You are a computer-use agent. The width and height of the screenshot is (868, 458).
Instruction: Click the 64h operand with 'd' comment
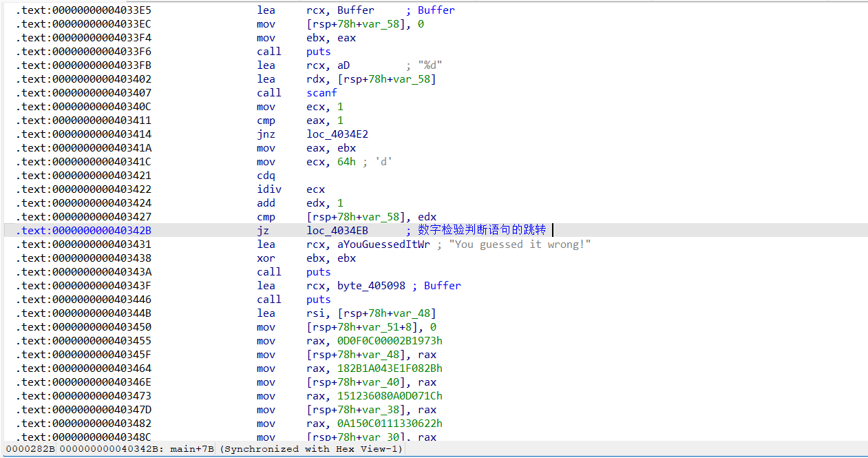[x=346, y=162]
